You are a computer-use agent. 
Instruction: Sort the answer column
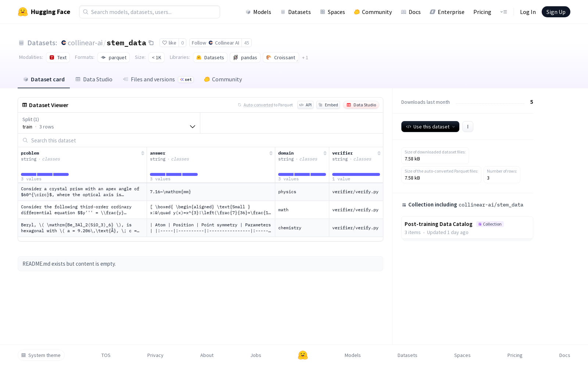(271, 153)
